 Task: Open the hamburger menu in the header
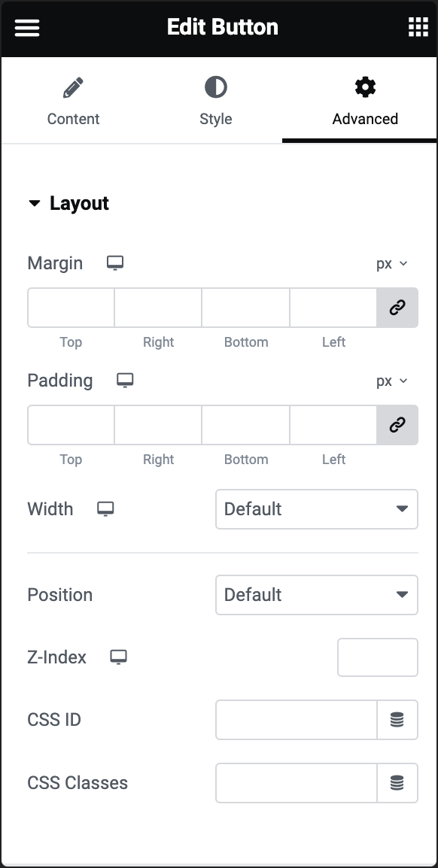pyautogui.click(x=27, y=28)
